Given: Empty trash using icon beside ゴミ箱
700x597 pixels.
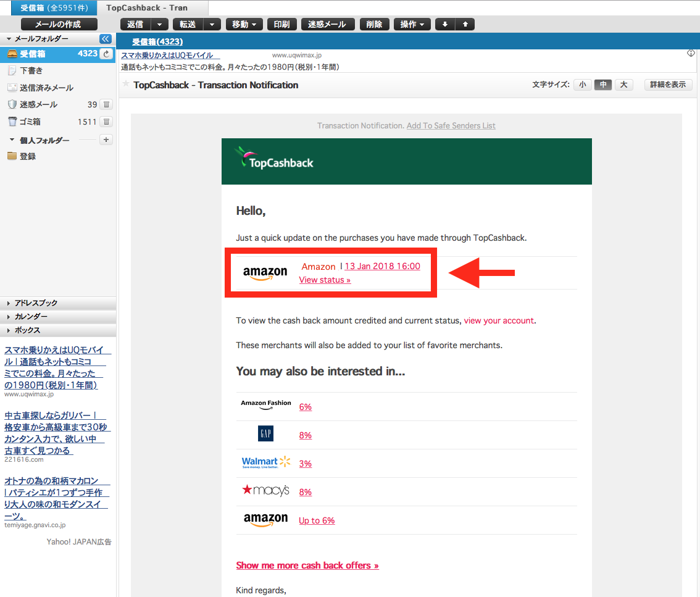Looking at the screenshot, I should 106,122.
